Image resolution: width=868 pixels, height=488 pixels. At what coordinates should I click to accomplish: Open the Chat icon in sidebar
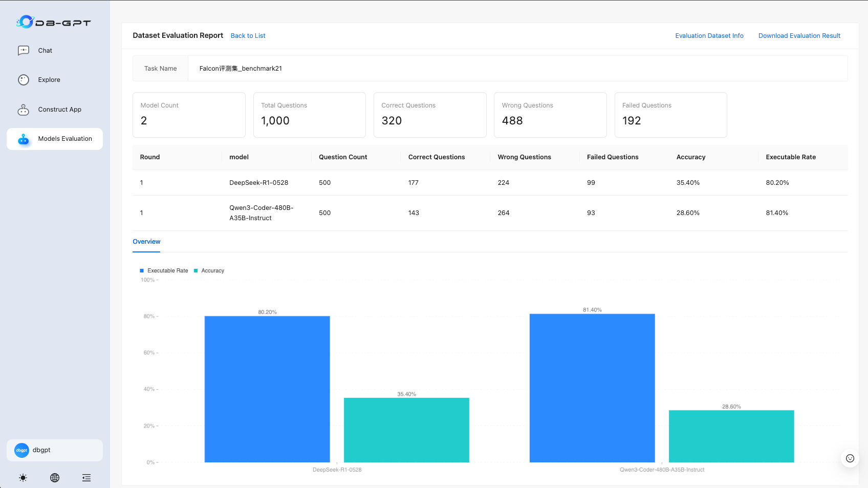pos(24,51)
